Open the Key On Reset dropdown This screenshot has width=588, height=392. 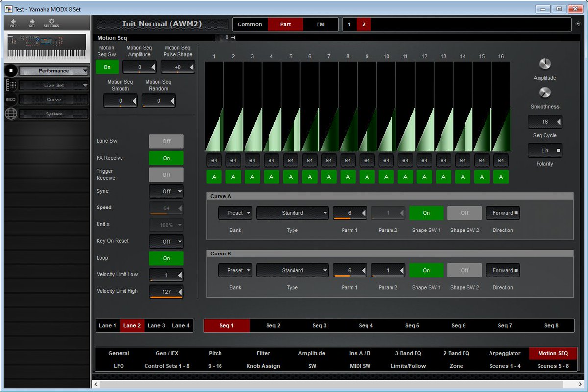(x=167, y=241)
